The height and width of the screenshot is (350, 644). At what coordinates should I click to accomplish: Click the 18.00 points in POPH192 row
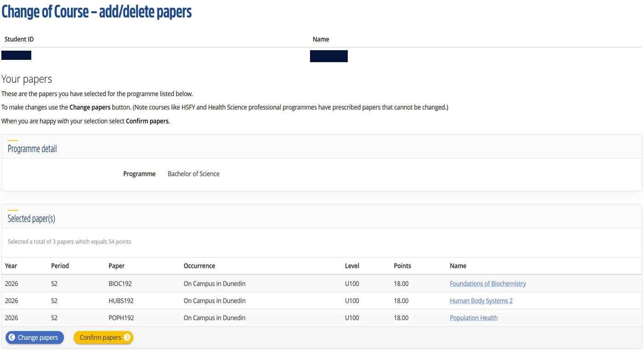[401, 318]
